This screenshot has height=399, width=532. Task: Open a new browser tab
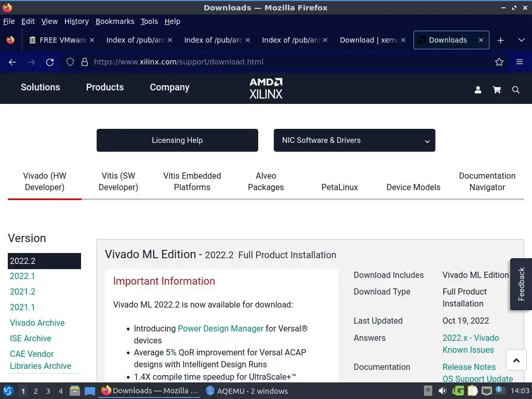click(500, 41)
